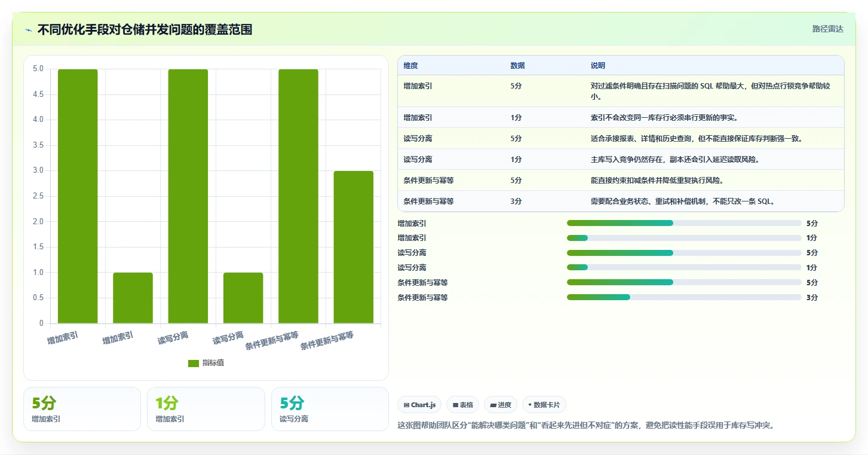The image size is (868, 455).
Task: Click the green legend swatch for 指标值
Action: [194, 364]
